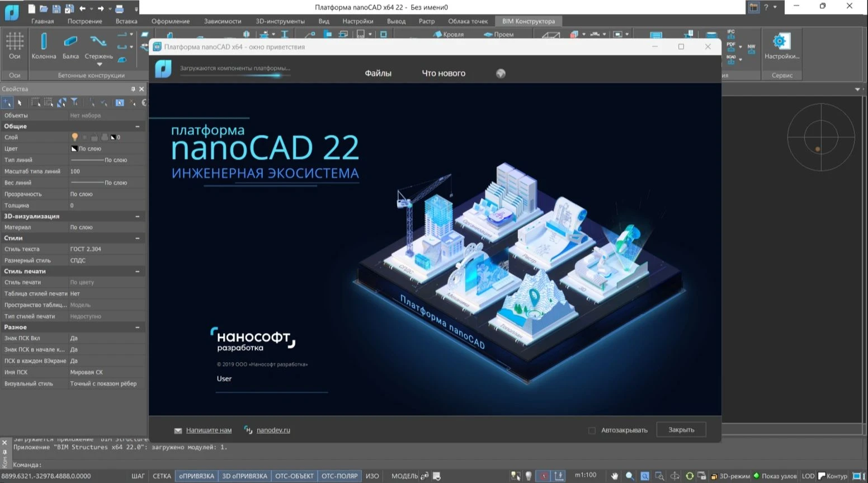The width and height of the screenshot is (868, 483).
Task: Click the Закрыть button
Action: pyautogui.click(x=681, y=430)
